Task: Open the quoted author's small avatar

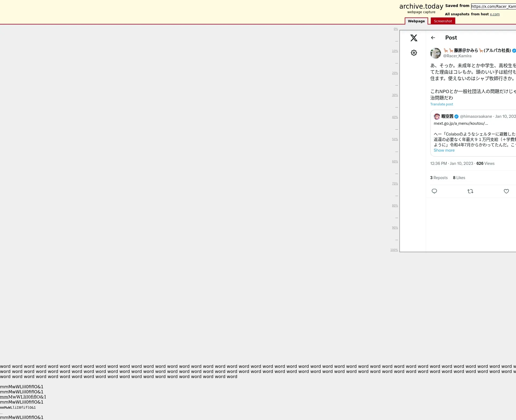Action: click(437, 116)
